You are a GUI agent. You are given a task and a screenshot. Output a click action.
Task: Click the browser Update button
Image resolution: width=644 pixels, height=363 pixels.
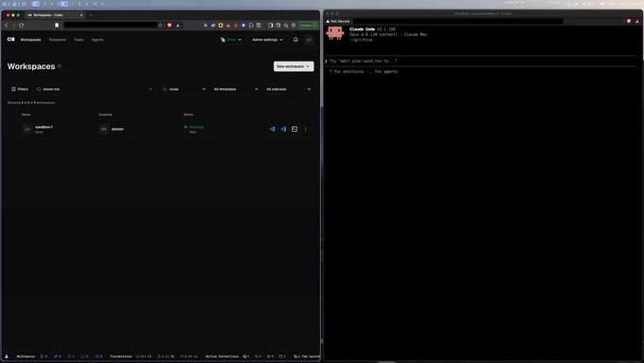(307, 25)
